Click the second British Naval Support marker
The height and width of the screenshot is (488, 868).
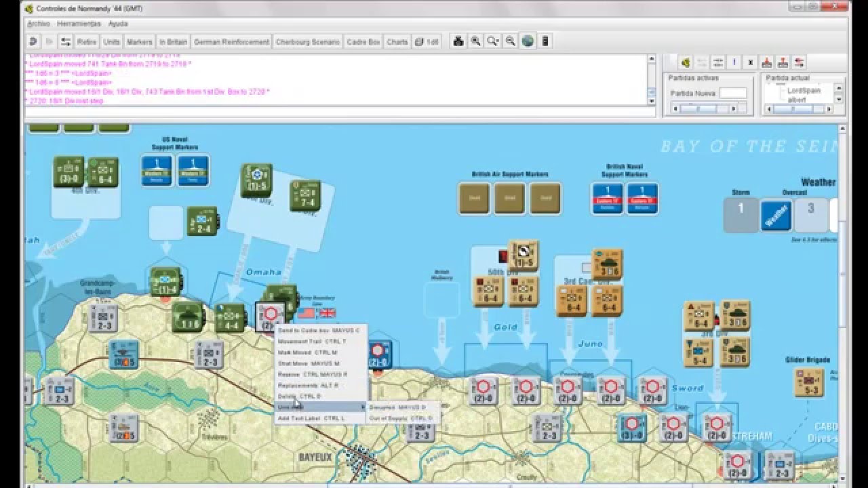(642, 199)
